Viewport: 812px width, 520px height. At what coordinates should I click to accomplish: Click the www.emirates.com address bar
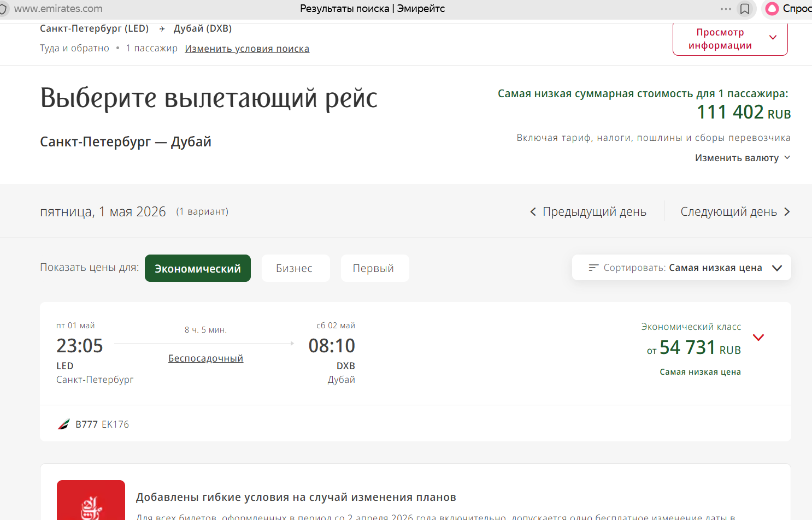(58, 9)
